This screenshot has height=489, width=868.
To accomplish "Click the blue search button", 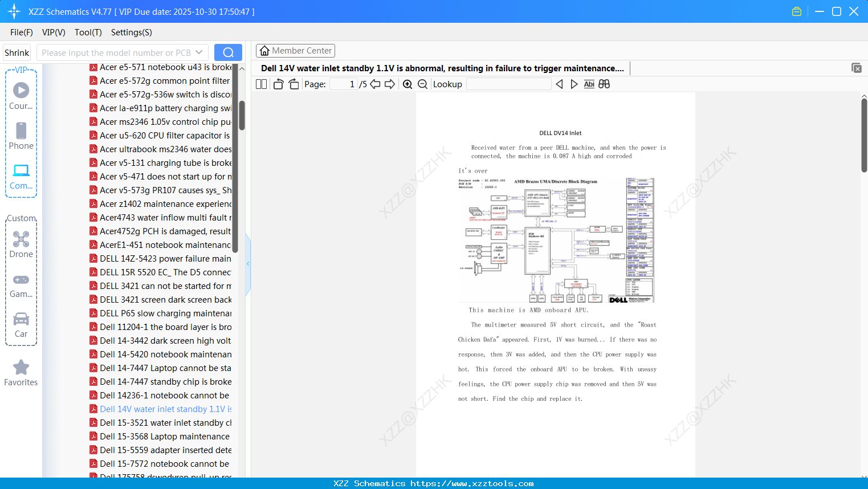I will tap(228, 52).
